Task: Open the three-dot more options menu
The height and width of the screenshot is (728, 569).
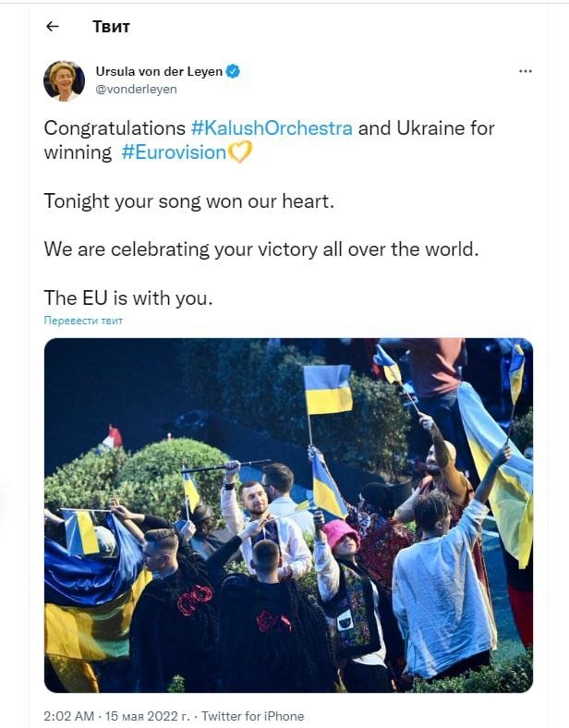Action: (525, 71)
